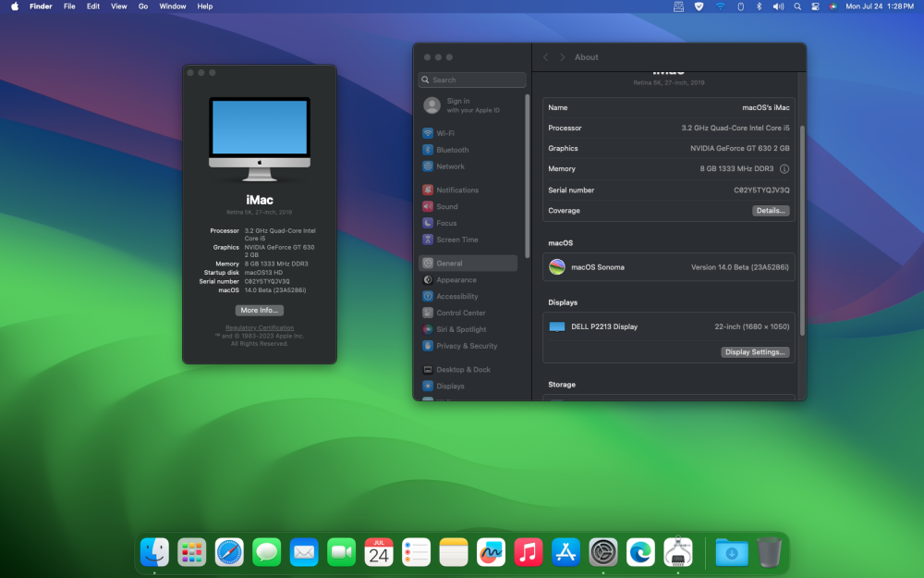Click the Bluetooth icon in menu bar
The height and width of the screenshot is (578, 924).
pos(759,6)
